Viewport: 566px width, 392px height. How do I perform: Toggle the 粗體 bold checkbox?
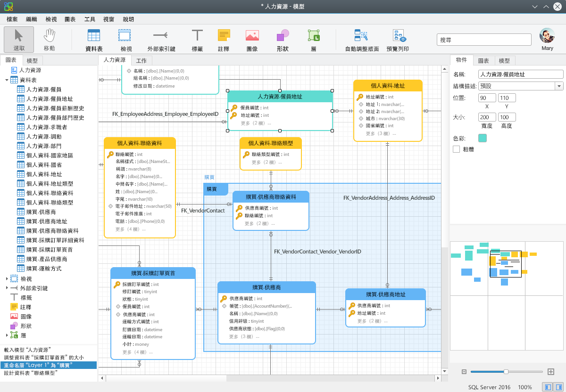pos(456,149)
